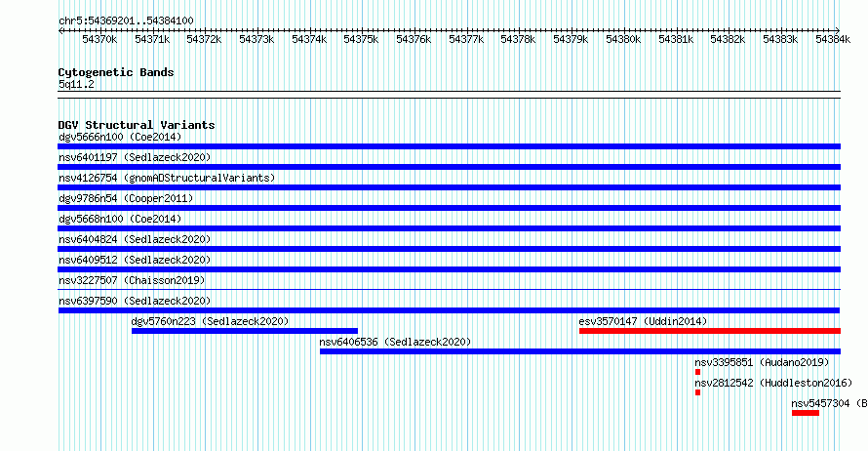The width and height of the screenshot is (868, 451).
Task: Click the blue bar under nsv6409512
Action: [449, 269]
